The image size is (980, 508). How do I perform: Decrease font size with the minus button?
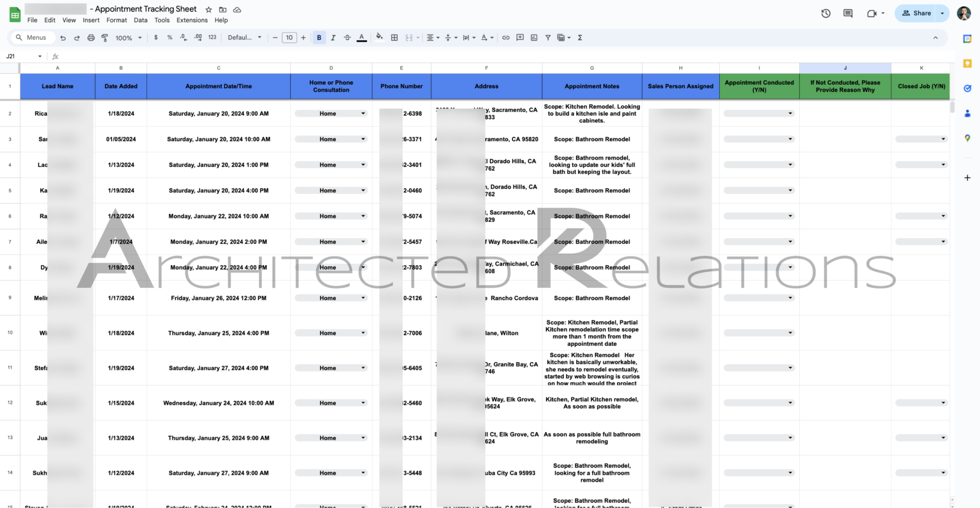275,38
